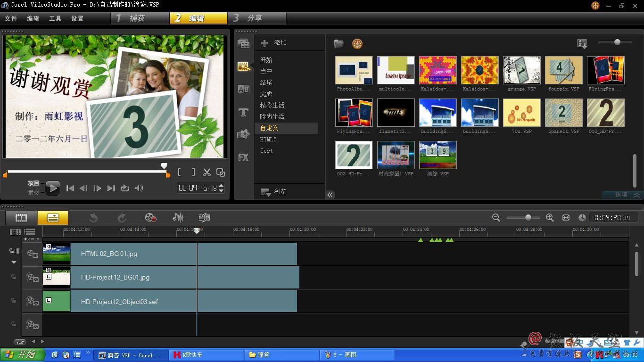The image size is (644, 362).
Task: Select the Instant Project library icon
Action: point(243,66)
